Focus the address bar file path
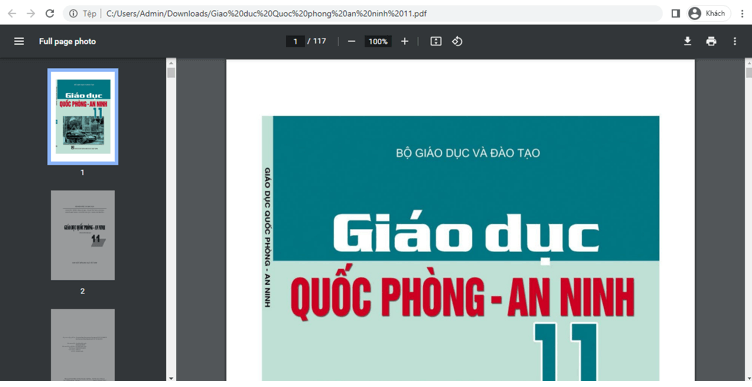This screenshot has width=752, height=387. 266,13
